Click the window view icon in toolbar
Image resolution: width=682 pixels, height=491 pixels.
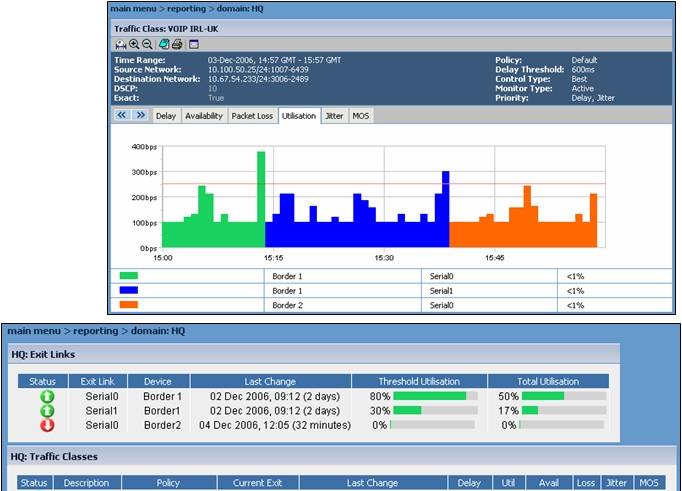pyautogui.click(x=194, y=44)
